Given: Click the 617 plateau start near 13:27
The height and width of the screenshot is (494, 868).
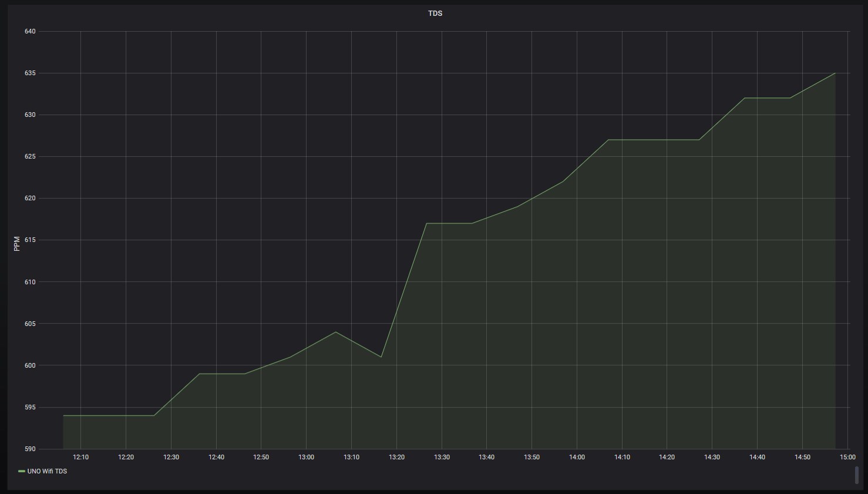Looking at the screenshot, I should coord(426,223).
